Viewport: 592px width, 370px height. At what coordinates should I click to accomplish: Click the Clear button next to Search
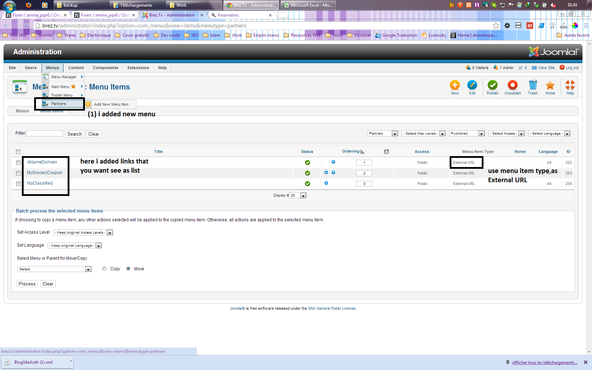pos(94,134)
